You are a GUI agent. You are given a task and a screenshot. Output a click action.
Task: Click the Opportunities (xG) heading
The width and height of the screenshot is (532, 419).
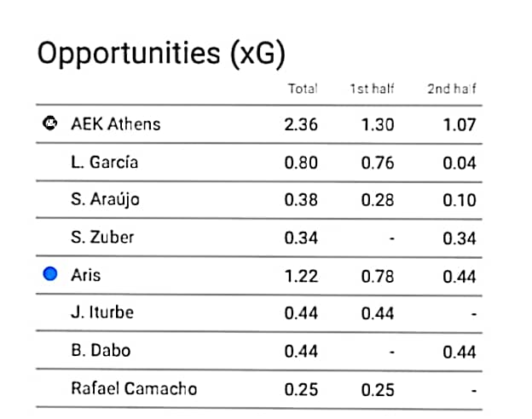pos(161,54)
